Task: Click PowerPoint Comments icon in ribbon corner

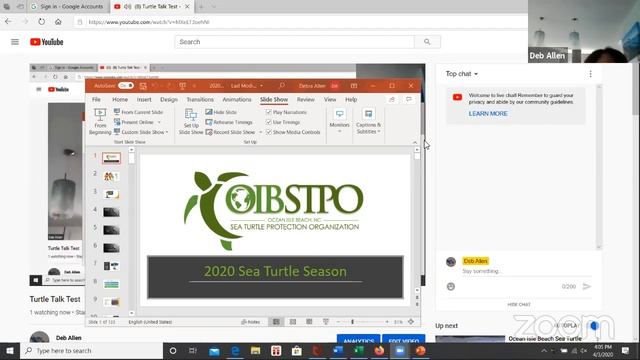Action: pyautogui.click(x=409, y=99)
